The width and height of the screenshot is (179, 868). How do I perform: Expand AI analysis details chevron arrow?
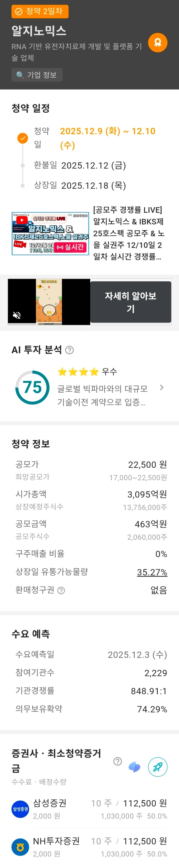(x=162, y=387)
